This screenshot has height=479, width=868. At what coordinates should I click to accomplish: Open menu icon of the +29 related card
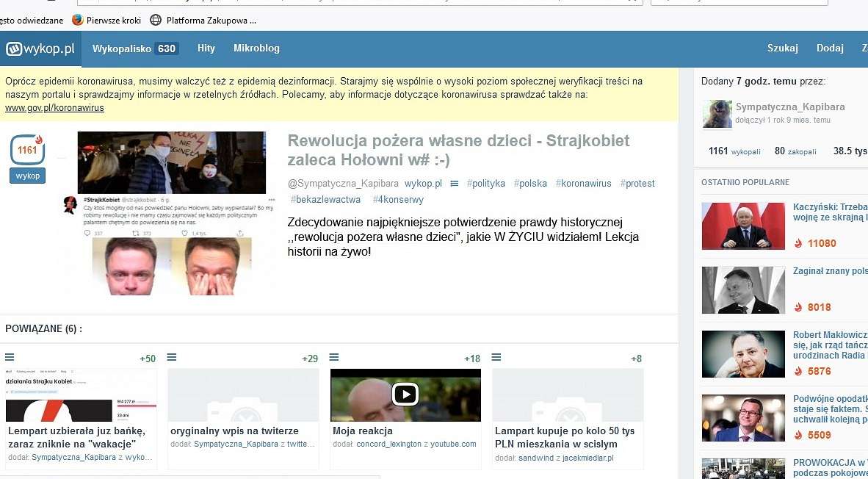[x=172, y=358]
